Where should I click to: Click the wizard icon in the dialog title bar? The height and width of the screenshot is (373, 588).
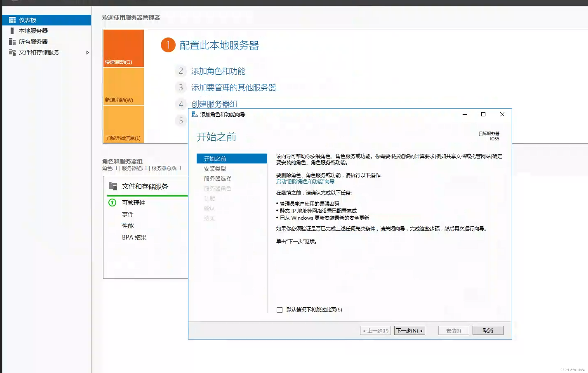[x=195, y=114]
